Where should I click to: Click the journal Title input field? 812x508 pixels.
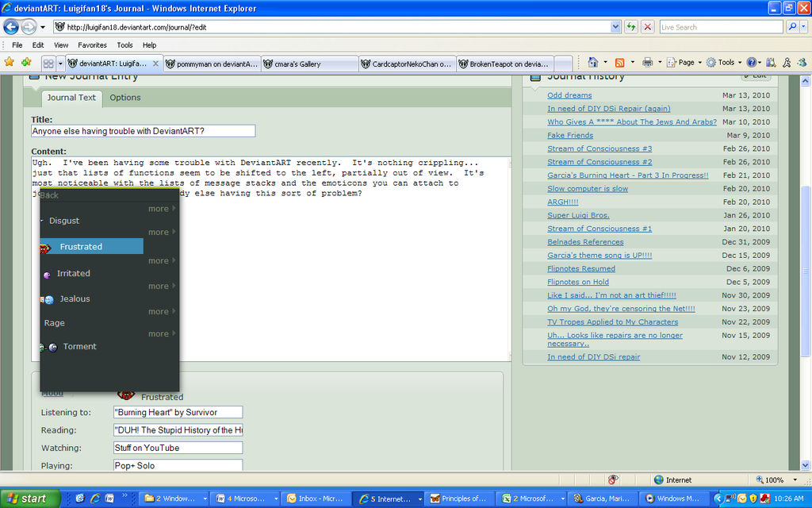143,131
